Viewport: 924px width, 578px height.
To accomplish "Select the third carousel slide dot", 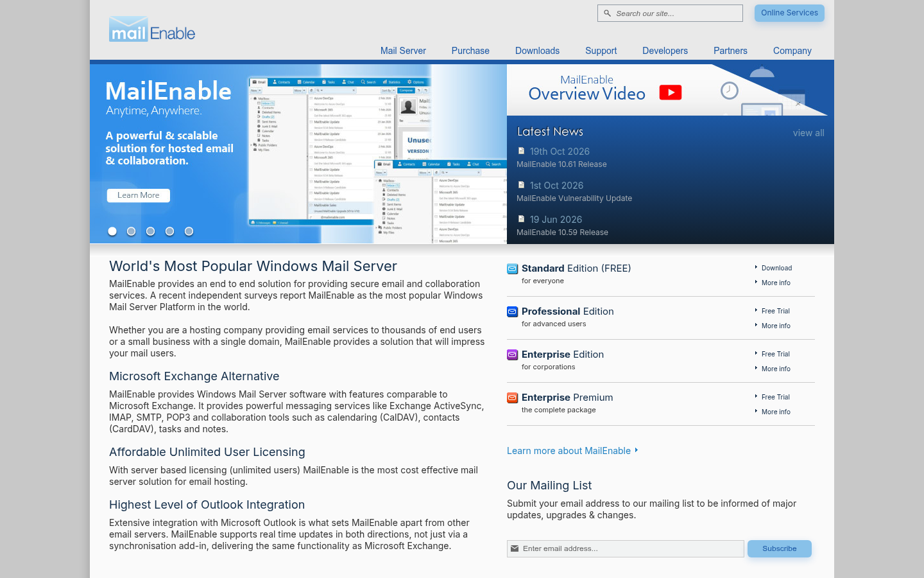I will 151,231.
